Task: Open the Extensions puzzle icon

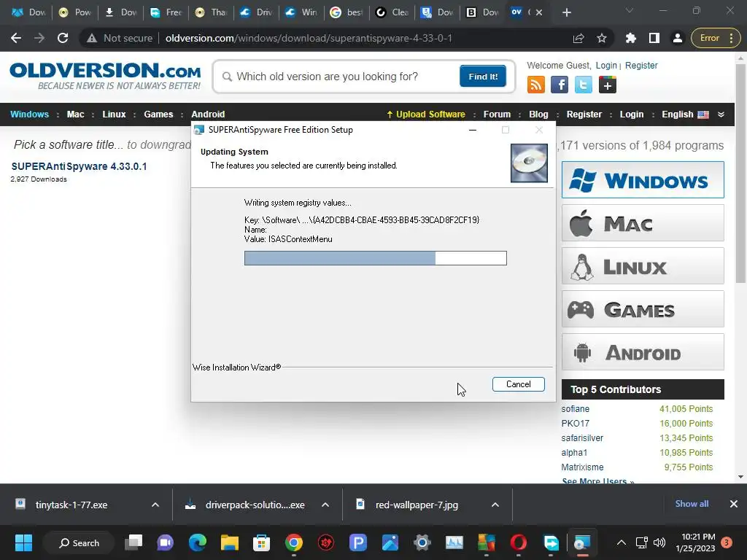Action: (x=631, y=38)
